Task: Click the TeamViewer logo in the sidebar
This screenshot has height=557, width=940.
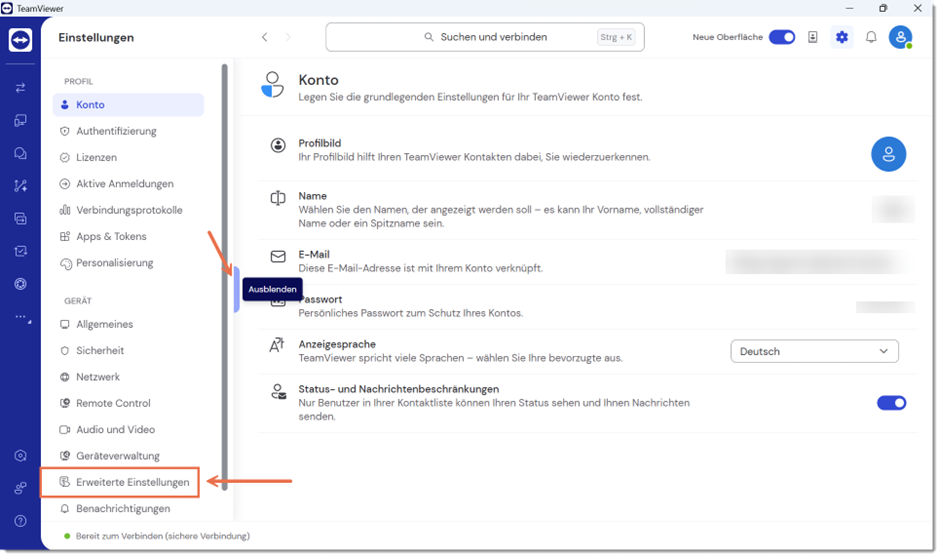Action: (x=20, y=40)
